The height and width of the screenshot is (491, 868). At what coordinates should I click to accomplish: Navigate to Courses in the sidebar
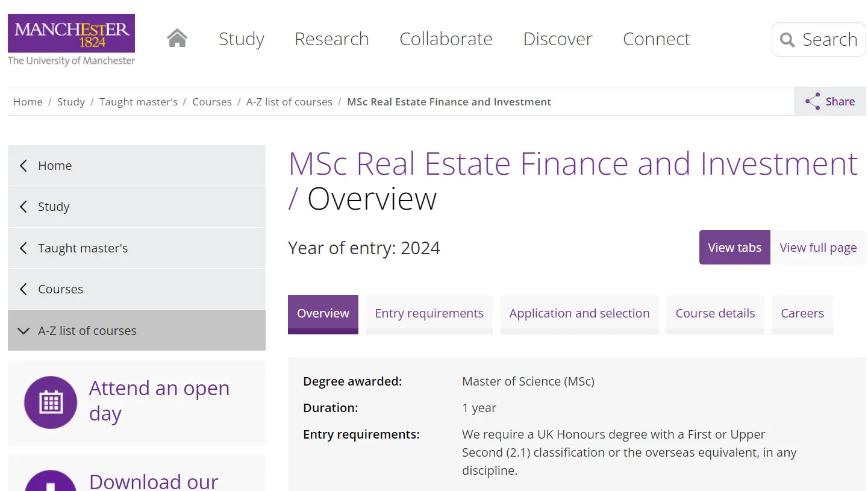point(61,289)
